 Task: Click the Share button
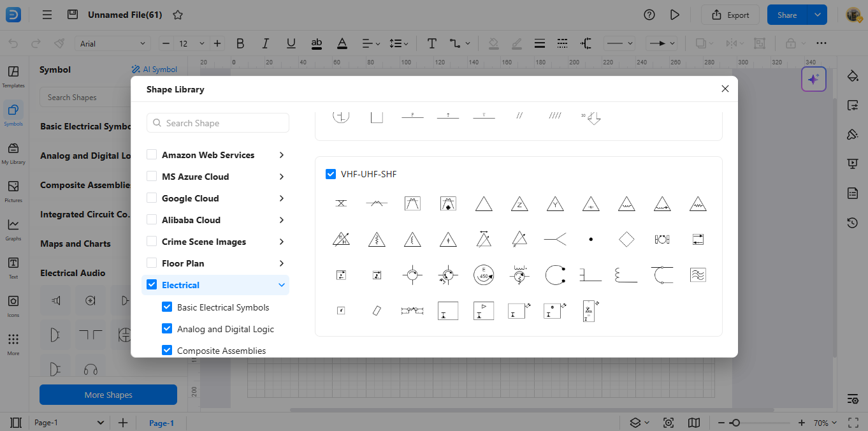point(787,15)
